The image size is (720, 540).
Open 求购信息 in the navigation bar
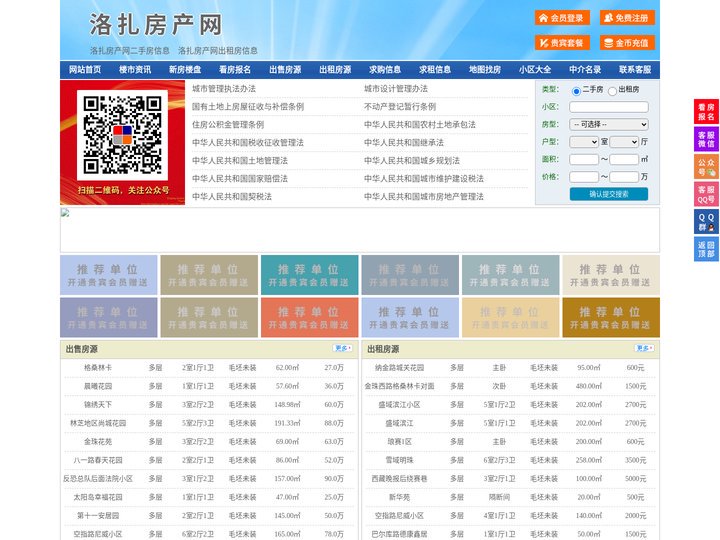click(x=385, y=70)
